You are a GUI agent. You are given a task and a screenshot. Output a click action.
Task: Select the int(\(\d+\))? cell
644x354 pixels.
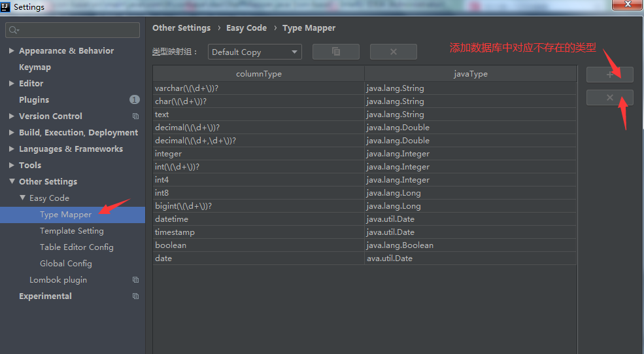pos(259,167)
